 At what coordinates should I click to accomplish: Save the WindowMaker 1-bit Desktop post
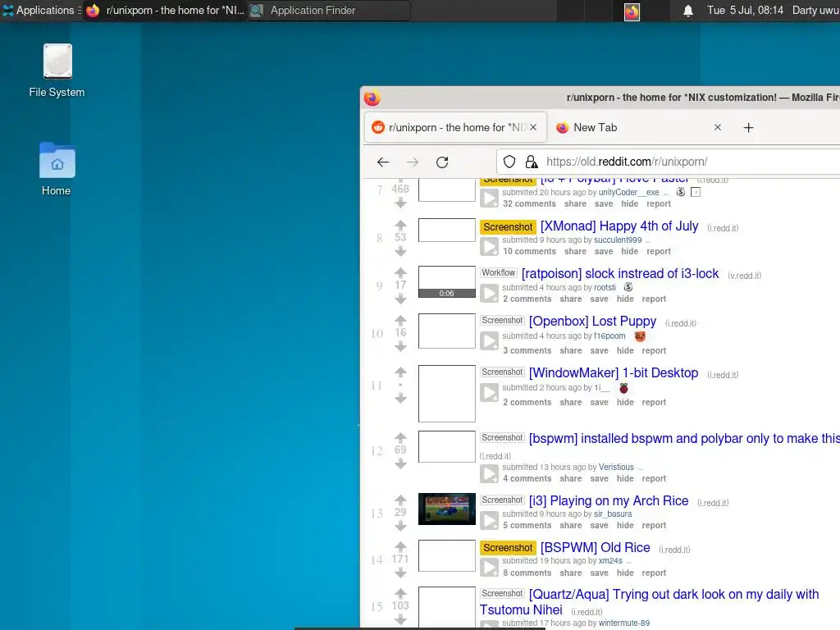pyautogui.click(x=599, y=402)
